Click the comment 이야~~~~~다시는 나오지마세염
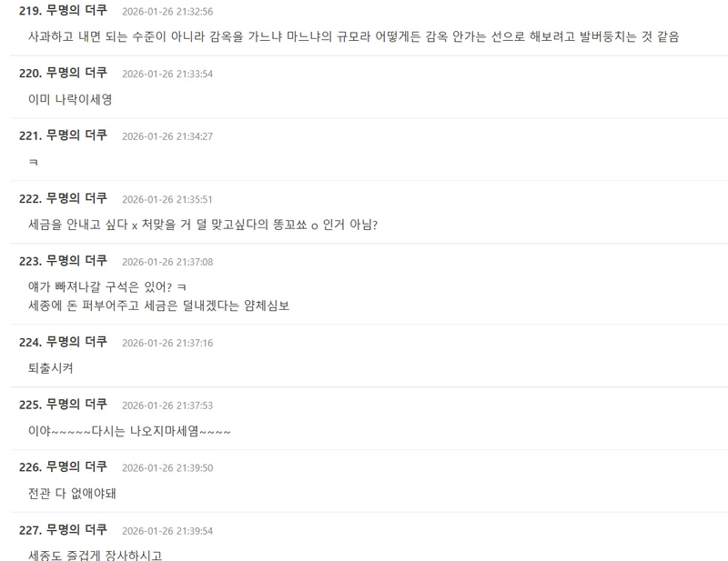The image size is (728, 561). [x=129, y=431]
